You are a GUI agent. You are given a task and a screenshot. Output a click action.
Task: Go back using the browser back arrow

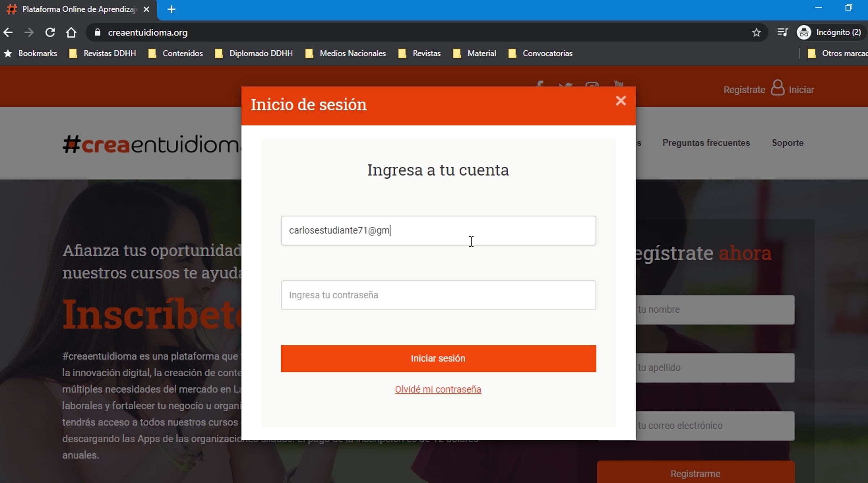[8, 33]
